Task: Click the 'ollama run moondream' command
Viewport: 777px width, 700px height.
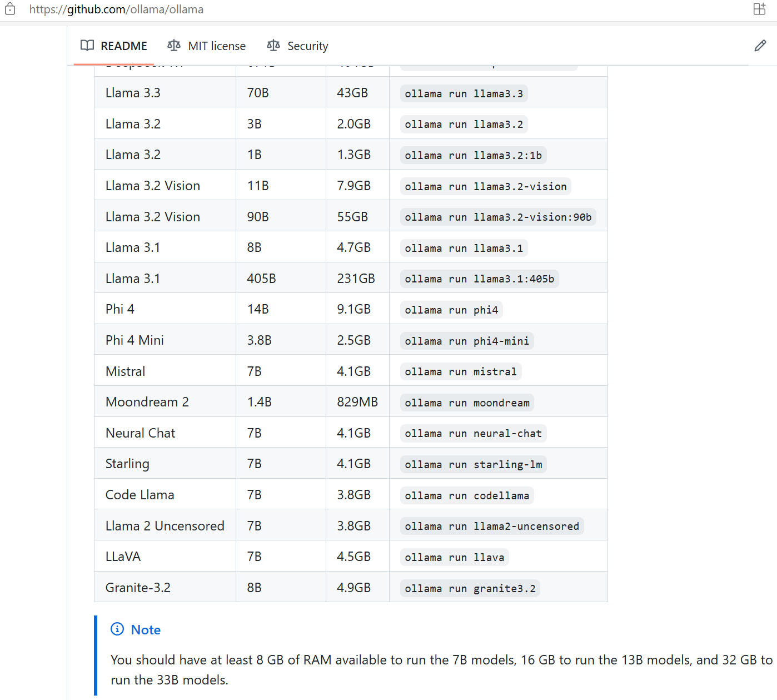Action: tap(467, 403)
